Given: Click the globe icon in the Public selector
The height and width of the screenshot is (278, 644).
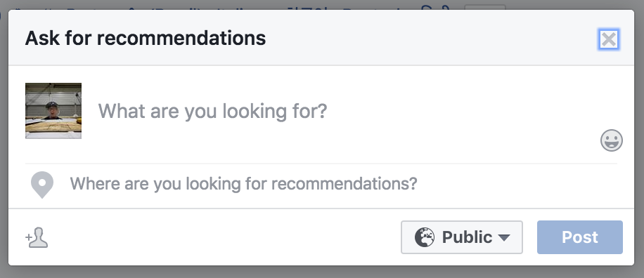Looking at the screenshot, I should (424, 237).
